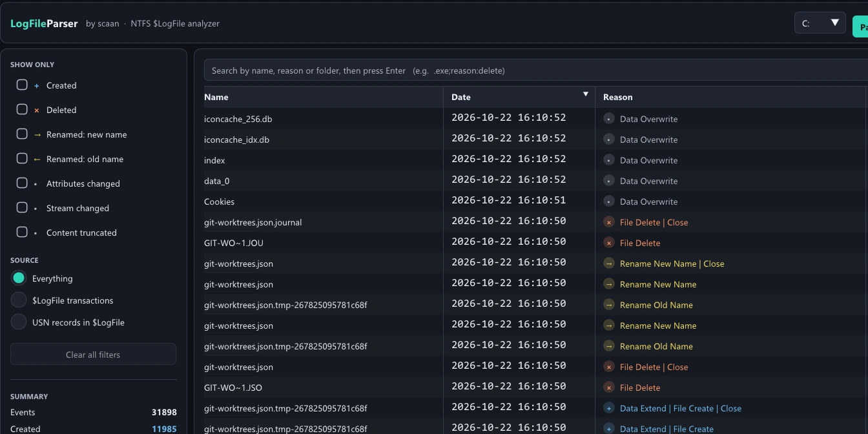Click the reason icon for iconcache_256.db
This screenshot has width=868, height=434.
point(608,119)
